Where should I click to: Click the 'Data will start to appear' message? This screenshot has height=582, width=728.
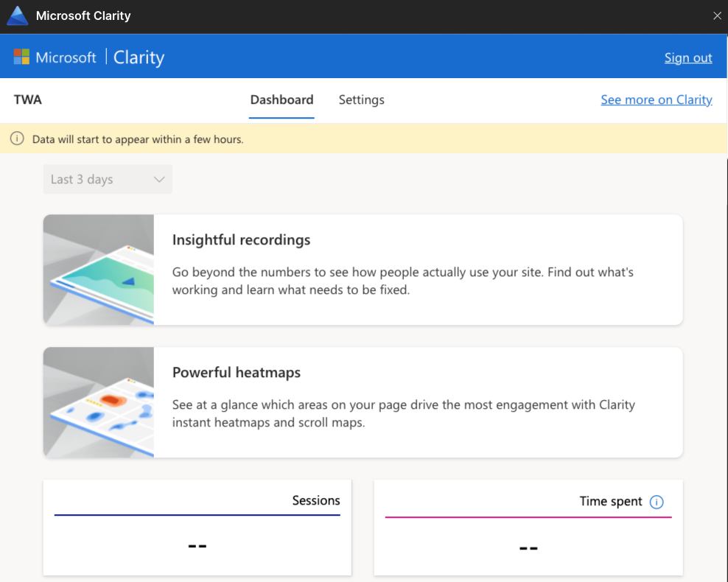tap(138, 139)
